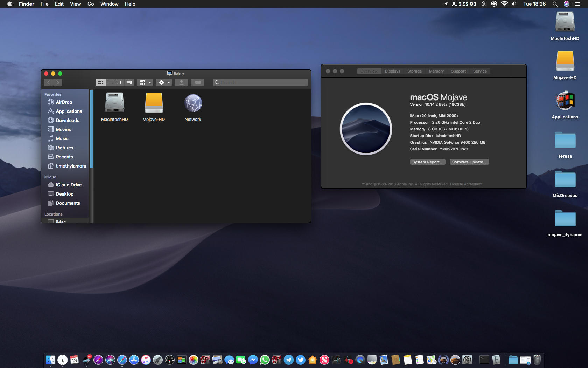This screenshot has height=368, width=588.
Task: Open the MacintoshHD drive in Finder window
Action: [114, 103]
